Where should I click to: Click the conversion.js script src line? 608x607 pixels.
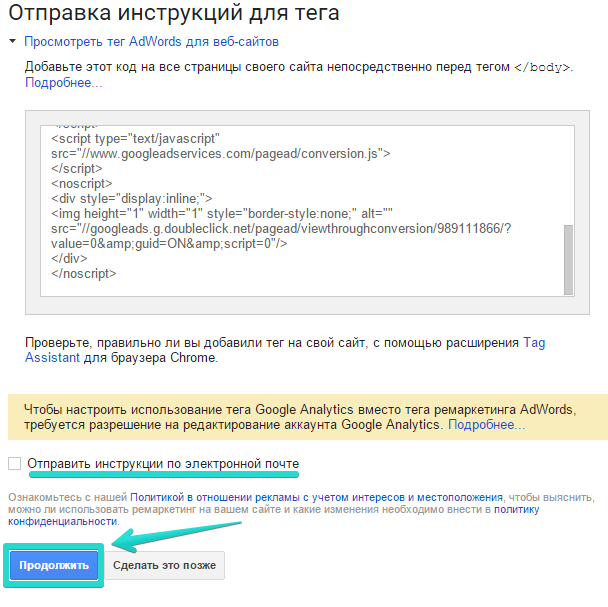221,154
